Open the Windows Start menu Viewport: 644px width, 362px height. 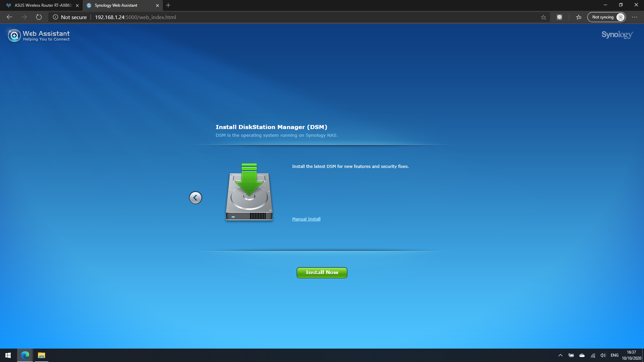8,355
